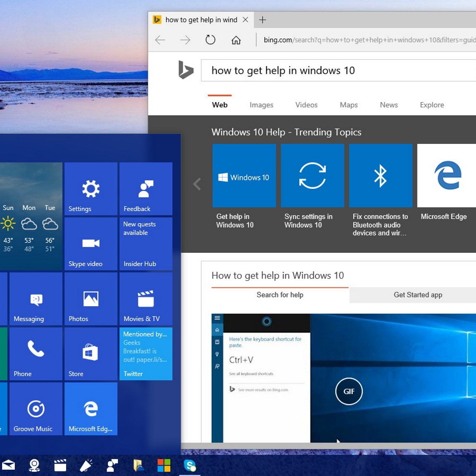
Task: Click the Edge back navigation arrow
Action: point(160,40)
